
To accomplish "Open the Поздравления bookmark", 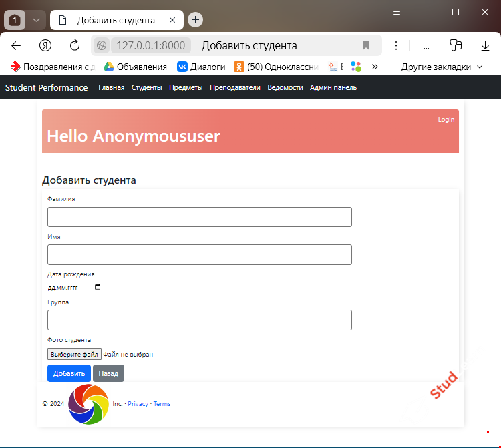I will 53,67.
